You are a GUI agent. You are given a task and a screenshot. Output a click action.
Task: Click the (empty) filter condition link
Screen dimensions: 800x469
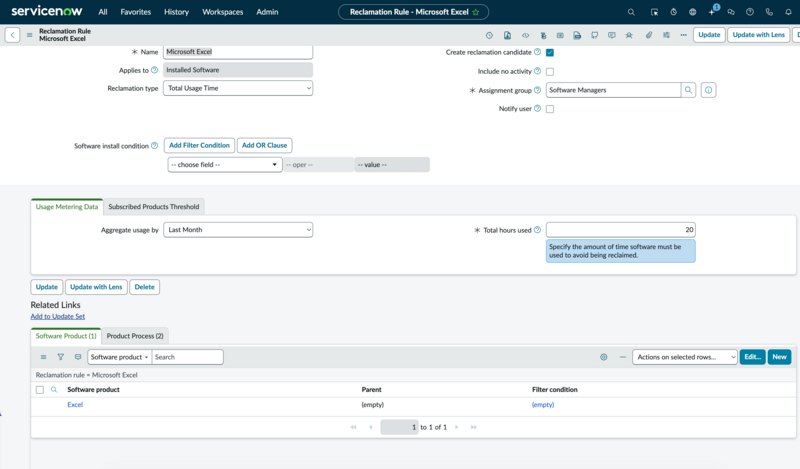click(543, 404)
